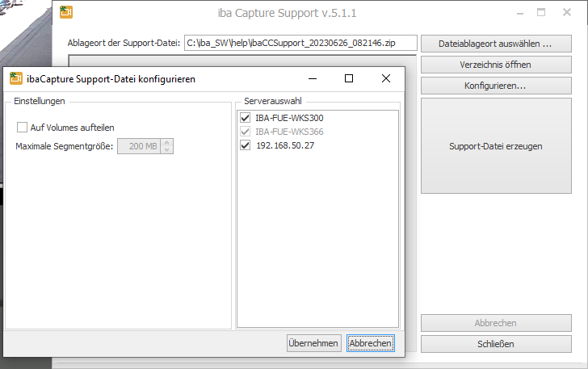Viewport: 588px width, 369px height.
Task: Click the iba Capture Support title icon
Action: pyautogui.click(x=66, y=12)
